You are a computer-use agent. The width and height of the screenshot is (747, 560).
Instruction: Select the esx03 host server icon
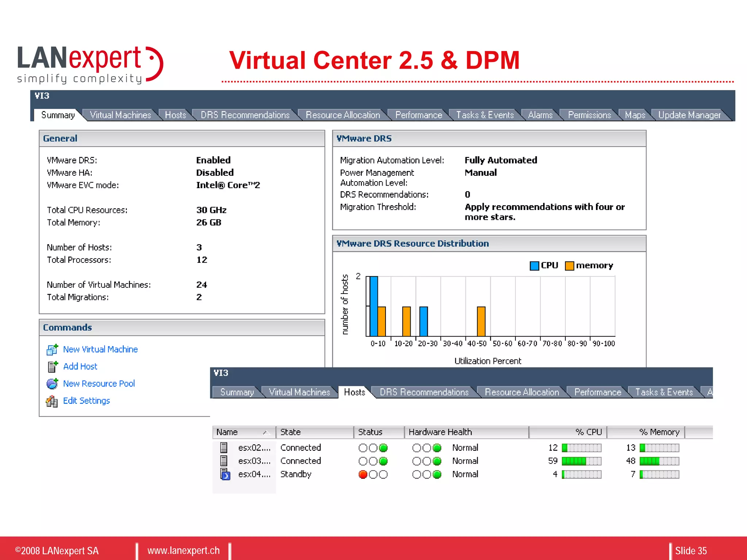[224, 461]
